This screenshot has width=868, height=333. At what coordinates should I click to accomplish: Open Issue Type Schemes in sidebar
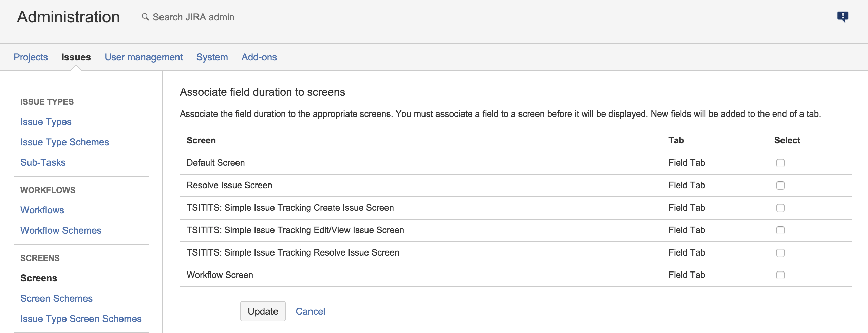[x=64, y=142]
